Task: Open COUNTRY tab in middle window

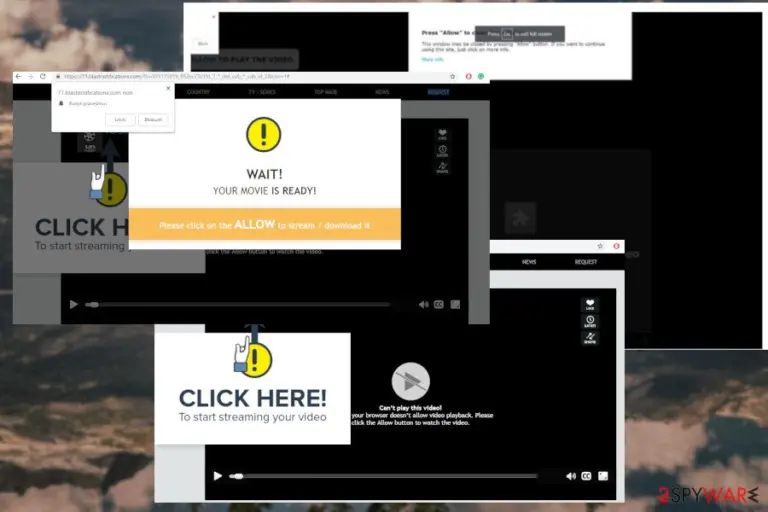Action: click(198, 92)
